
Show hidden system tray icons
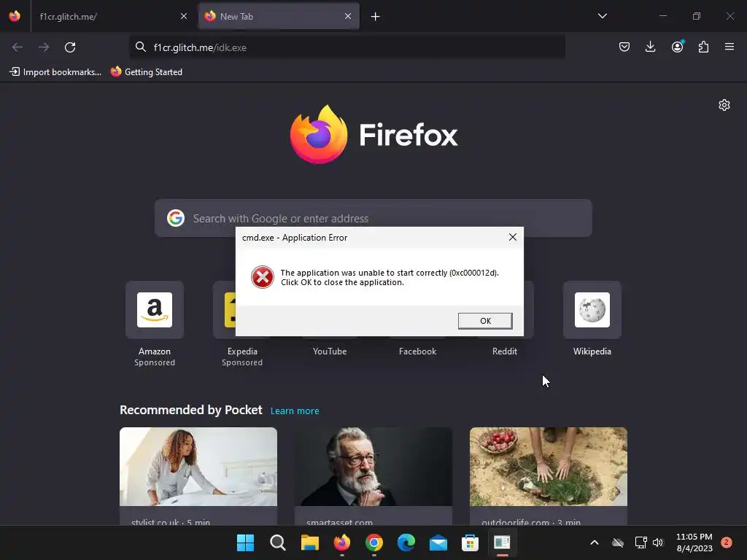pyautogui.click(x=594, y=542)
